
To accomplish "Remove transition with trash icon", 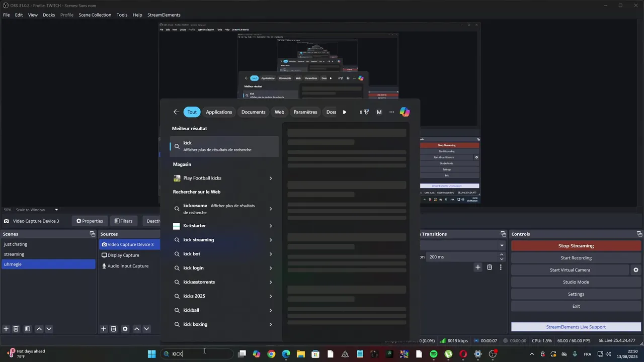I will pos(490,267).
